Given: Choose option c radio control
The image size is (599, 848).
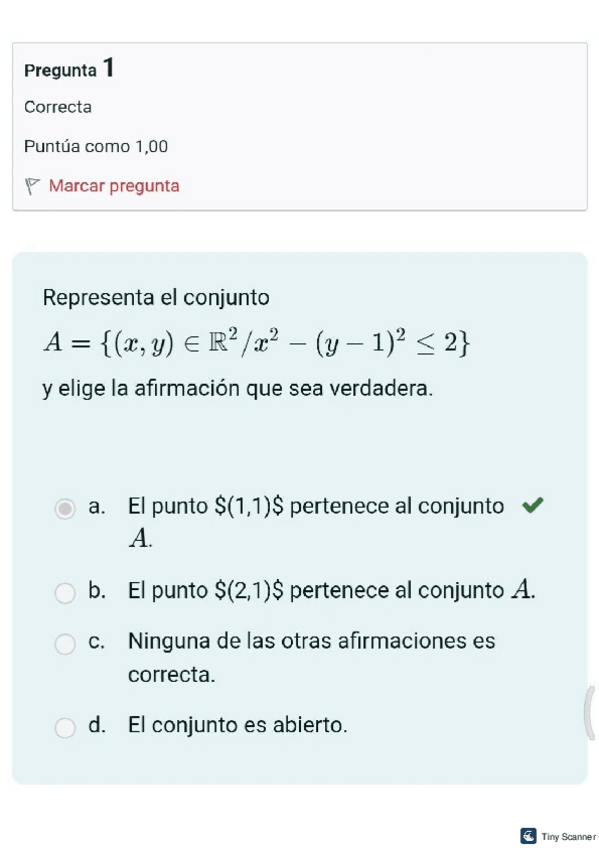Looking at the screenshot, I should point(65,643).
